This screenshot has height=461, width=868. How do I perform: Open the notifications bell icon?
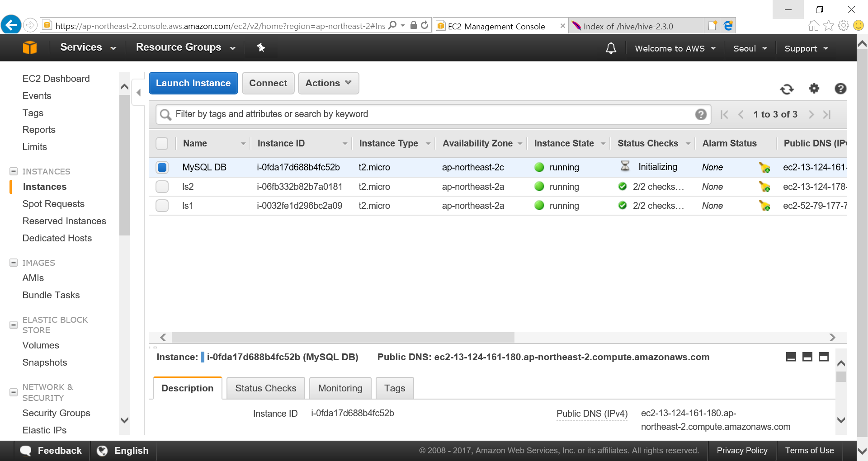click(x=611, y=48)
